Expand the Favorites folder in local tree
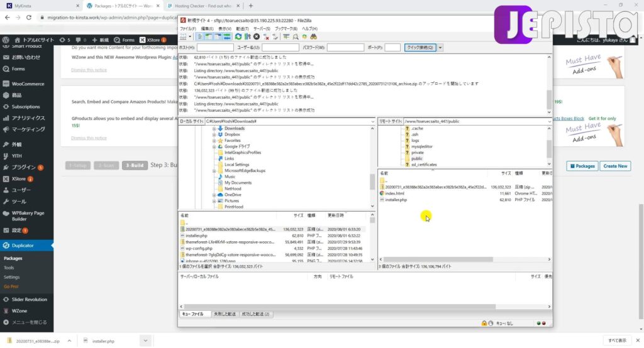644x348 pixels. coord(214,141)
